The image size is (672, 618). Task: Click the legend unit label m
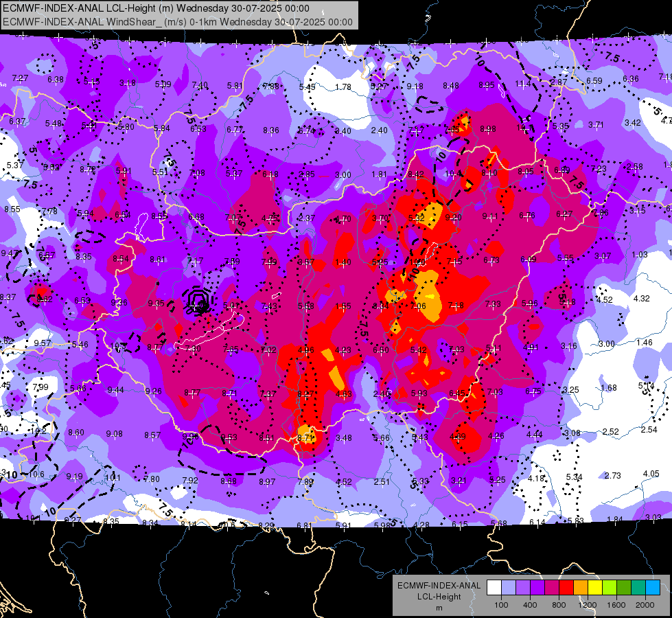point(439,608)
